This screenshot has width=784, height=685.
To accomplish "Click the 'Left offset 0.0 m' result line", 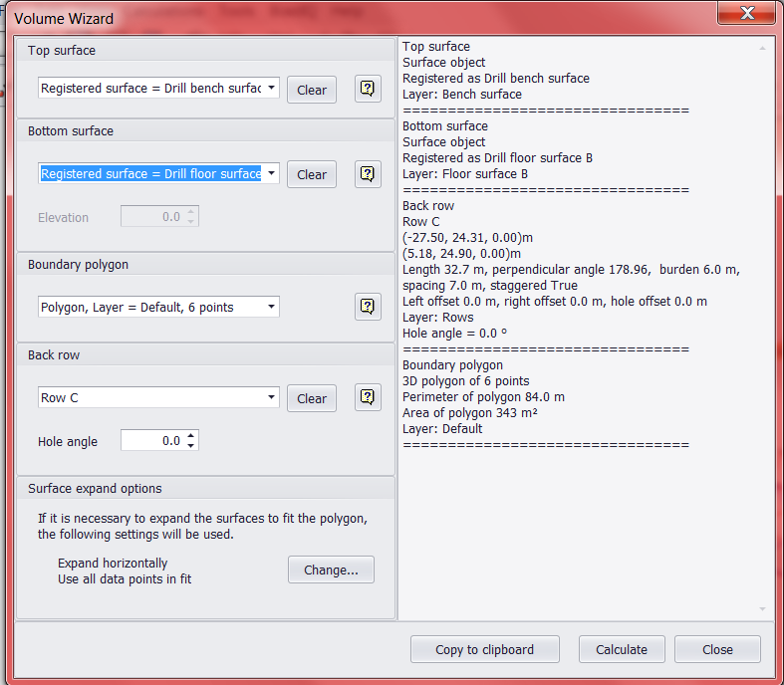I will click(x=555, y=302).
